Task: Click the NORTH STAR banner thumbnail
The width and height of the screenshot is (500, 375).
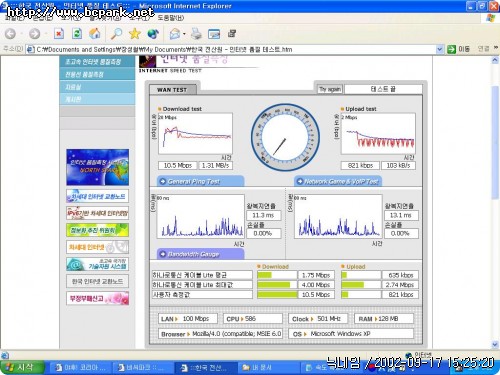Action: pos(97,167)
